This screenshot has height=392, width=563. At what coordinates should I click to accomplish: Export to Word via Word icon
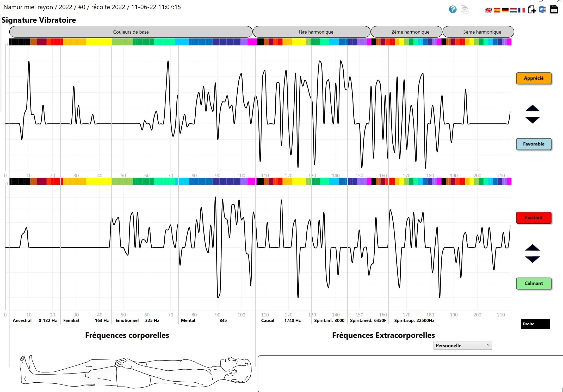[542, 10]
